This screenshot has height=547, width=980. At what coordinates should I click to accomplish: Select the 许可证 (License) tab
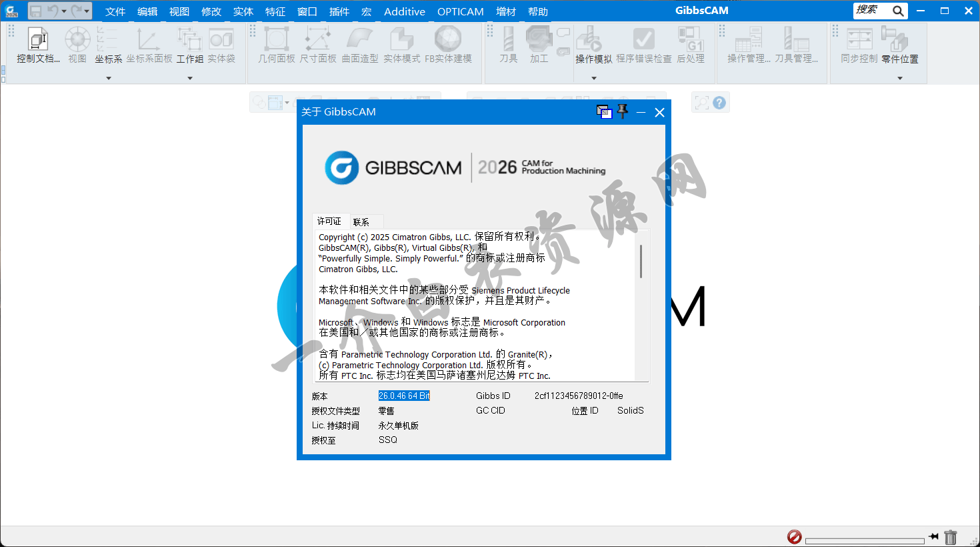click(329, 221)
